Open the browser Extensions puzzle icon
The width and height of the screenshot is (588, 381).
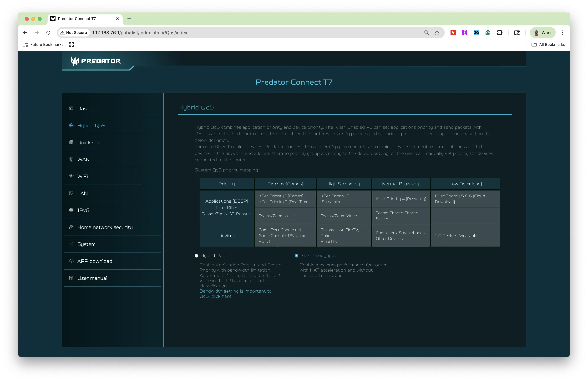tap(500, 33)
